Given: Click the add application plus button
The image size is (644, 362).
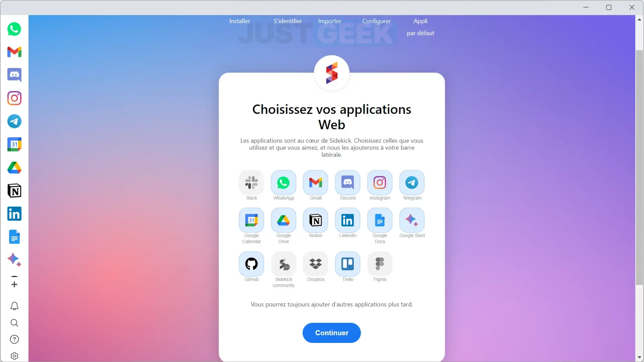Looking at the screenshot, I should pos(14,283).
